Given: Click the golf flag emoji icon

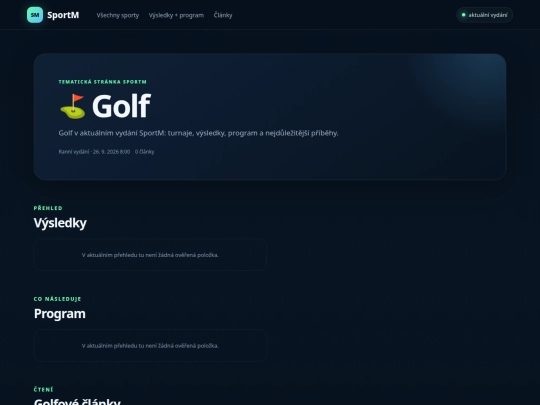Looking at the screenshot, I should click(73, 106).
